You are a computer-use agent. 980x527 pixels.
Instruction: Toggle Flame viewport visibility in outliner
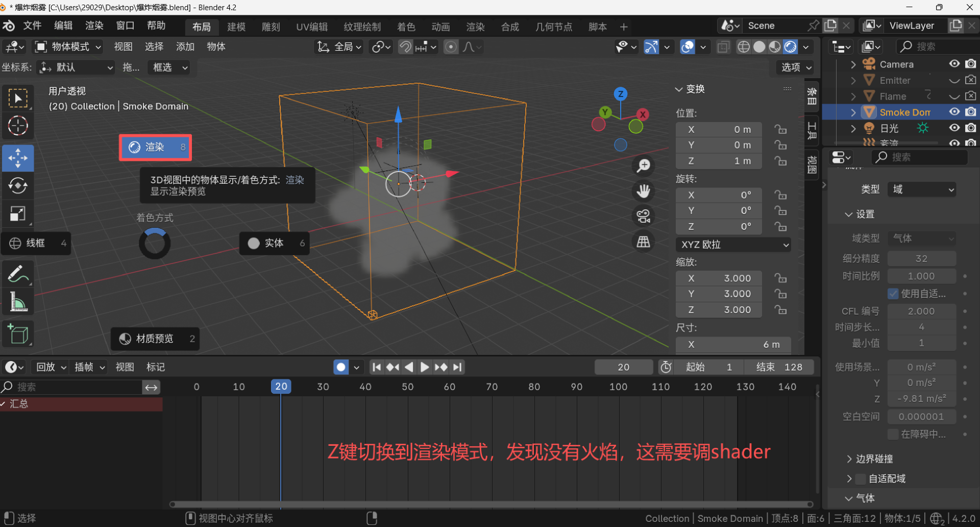(954, 96)
